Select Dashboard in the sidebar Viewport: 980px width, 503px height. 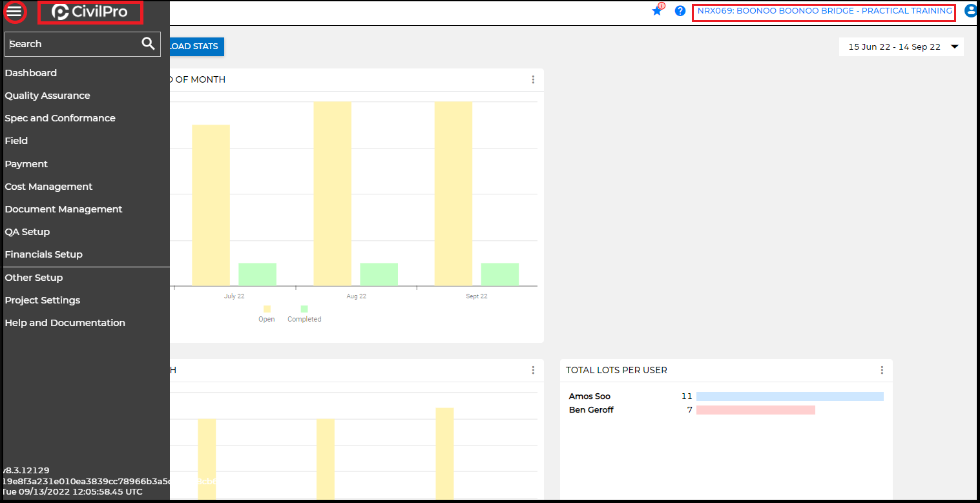pos(31,73)
